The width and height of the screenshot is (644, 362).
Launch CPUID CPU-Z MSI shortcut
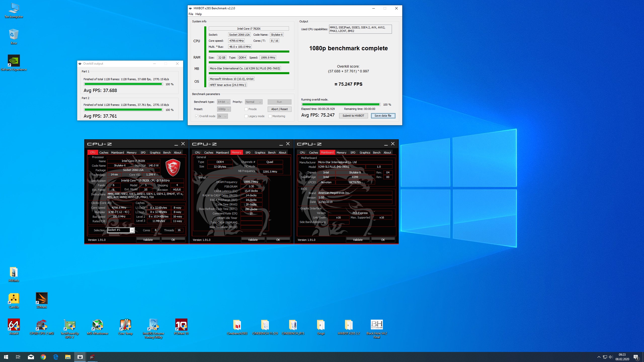coord(42,327)
